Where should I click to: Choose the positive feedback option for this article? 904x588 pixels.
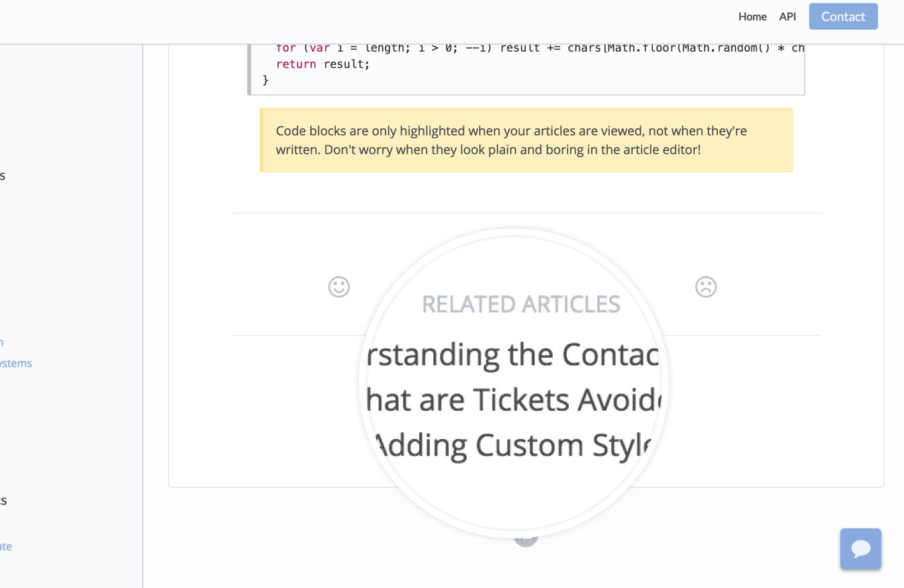[338, 287]
